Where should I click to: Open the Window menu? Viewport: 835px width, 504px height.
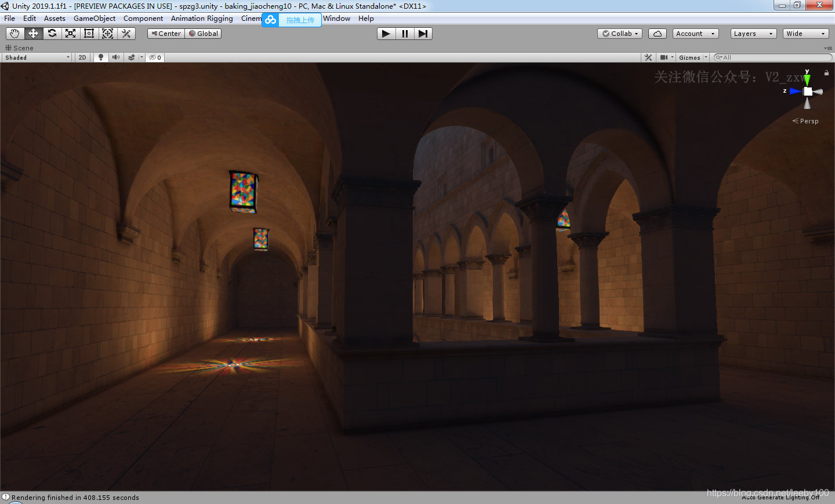coord(337,19)
